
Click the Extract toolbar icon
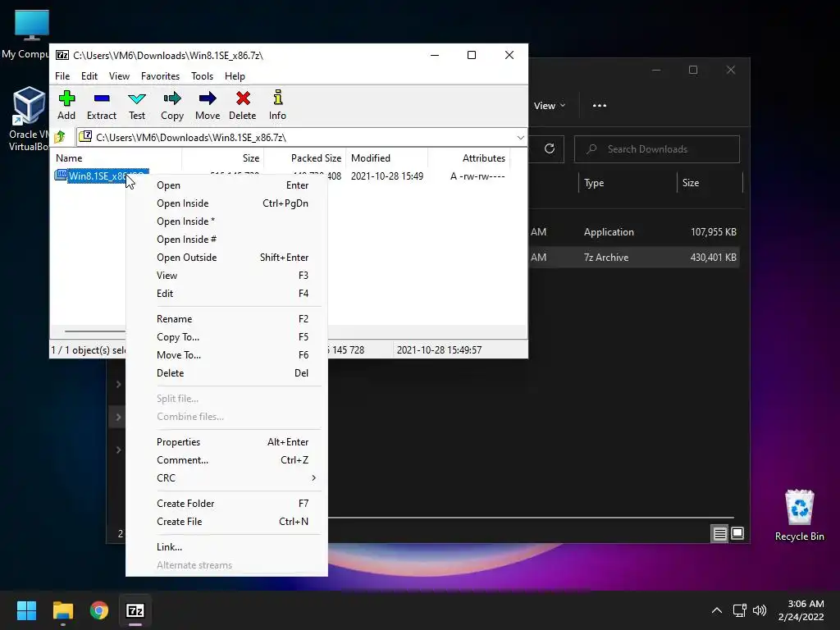[x=101, y=105]
